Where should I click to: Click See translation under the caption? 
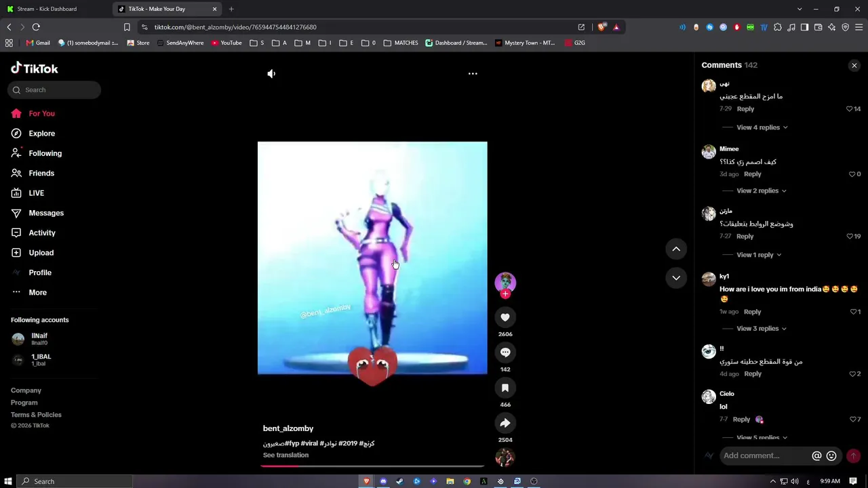click(285, 455)
